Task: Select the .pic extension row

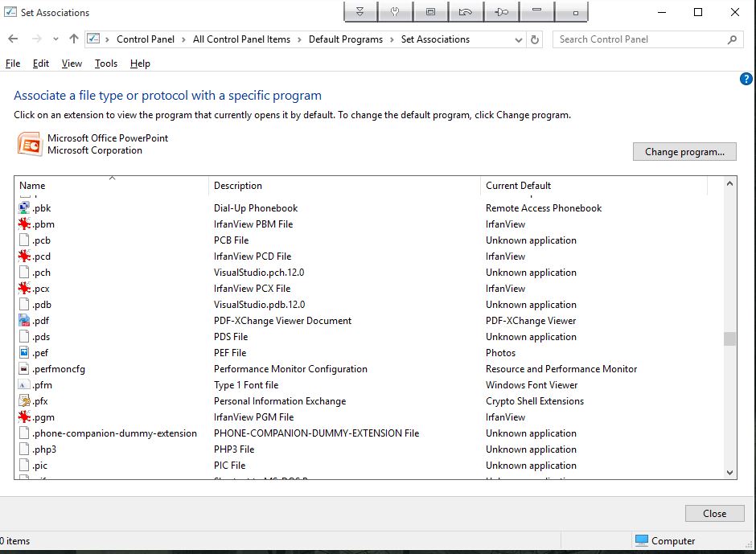Action: [369, 466]
